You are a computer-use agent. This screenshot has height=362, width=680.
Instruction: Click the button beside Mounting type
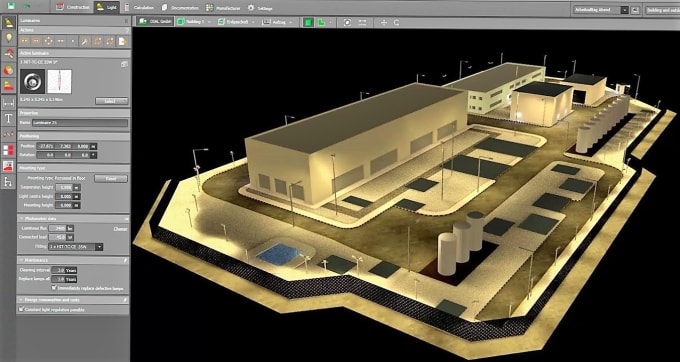[111, 178]
